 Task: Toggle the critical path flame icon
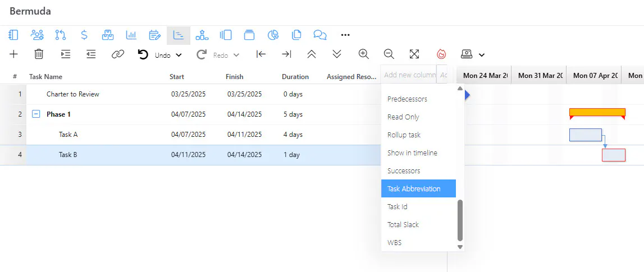pyautogui.click(x=441, y=54)
